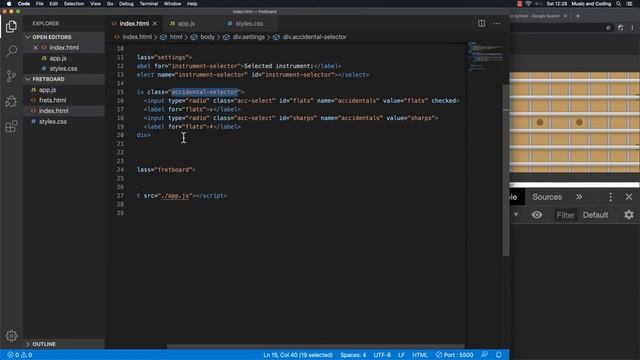Click the code minimap preview

(x=486, y=56)
